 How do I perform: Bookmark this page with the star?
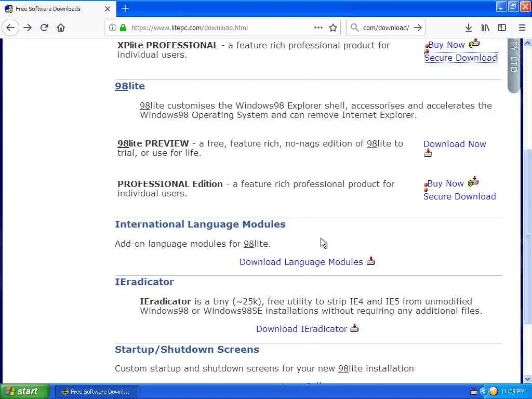click(333, 28)
